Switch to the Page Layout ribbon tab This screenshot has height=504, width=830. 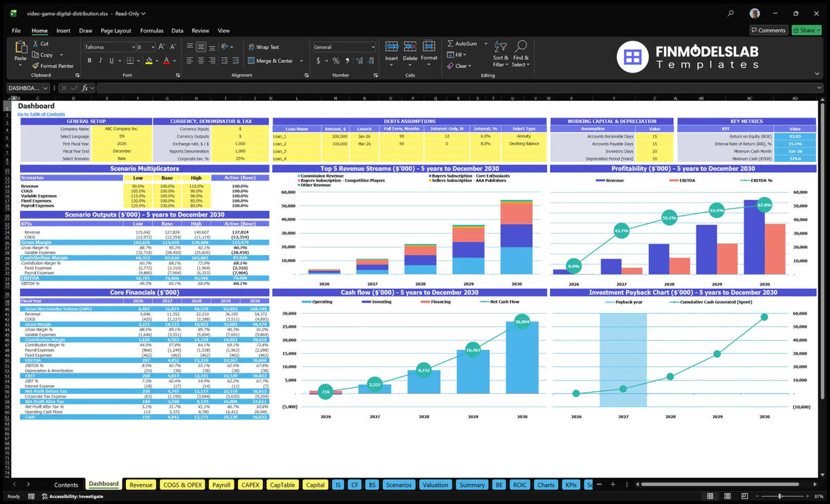(x=116, y=30)
